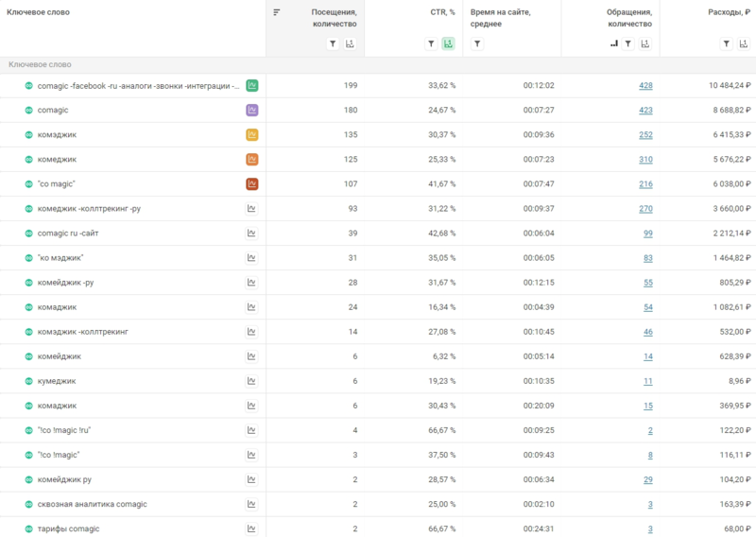Image resolution: width=756 pixels, height=537 pixels.
Task: Select the keyword "co magic"
Action: 57,183
